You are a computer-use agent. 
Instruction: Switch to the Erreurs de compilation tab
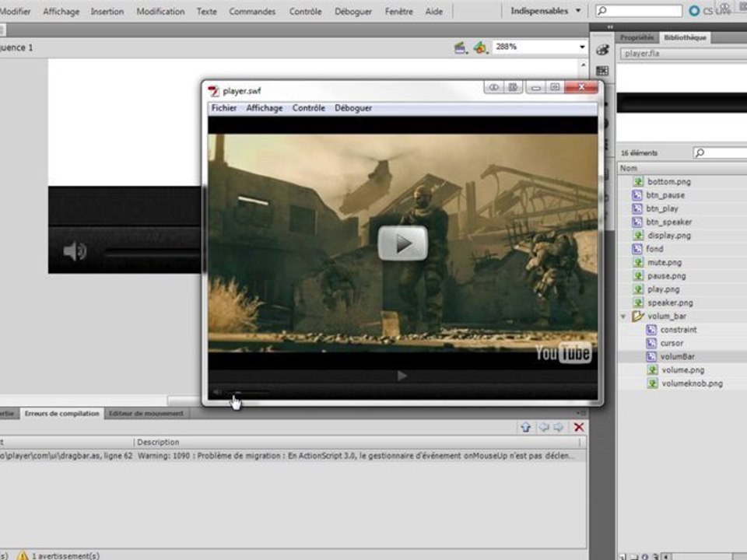click(x=62, y=413)
